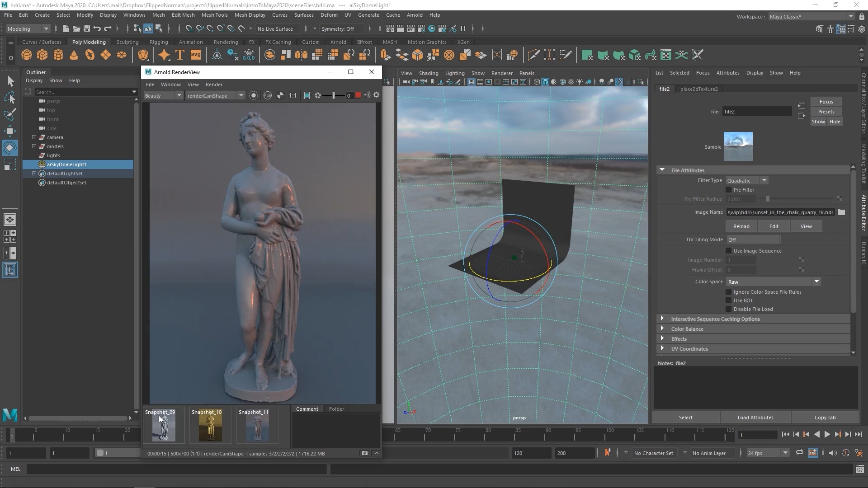Click the Save Scene icon

[87, 28]
